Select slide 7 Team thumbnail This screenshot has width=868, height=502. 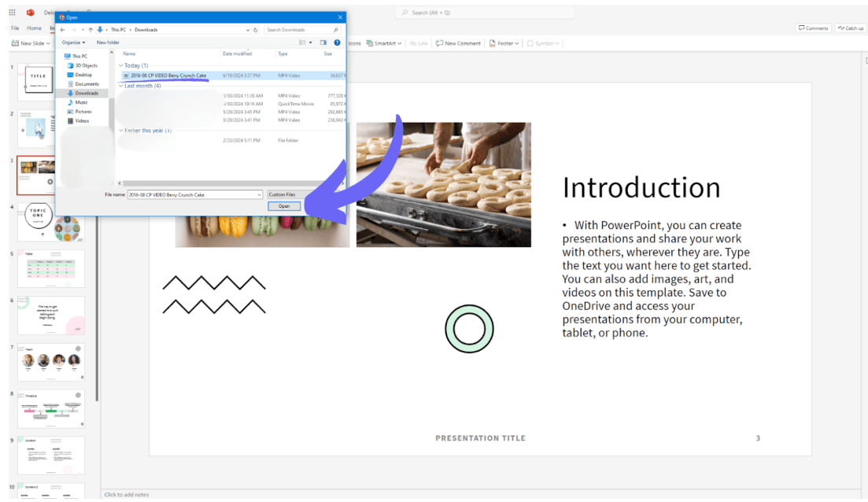coord(51,361)
